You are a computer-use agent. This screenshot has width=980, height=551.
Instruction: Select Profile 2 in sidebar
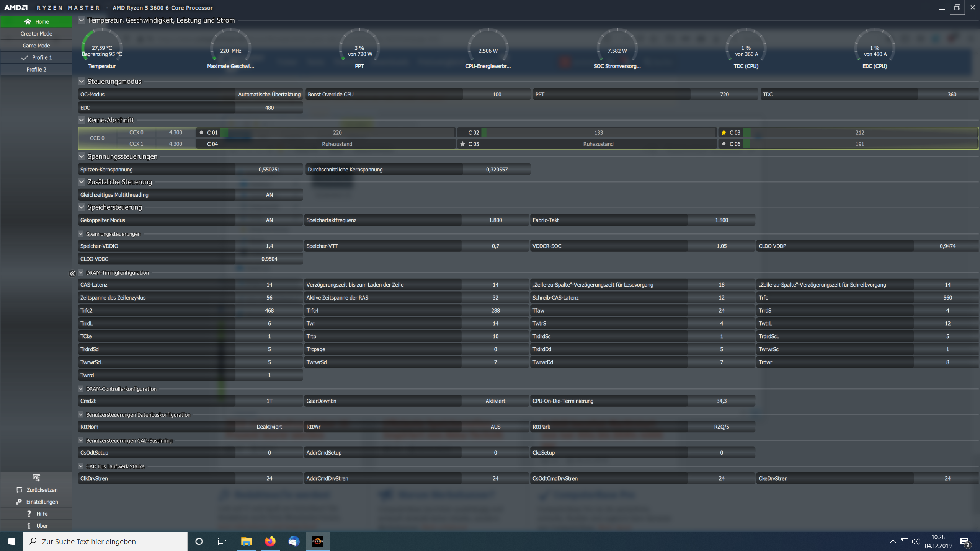pyautogui.click(x=36, y=69)
